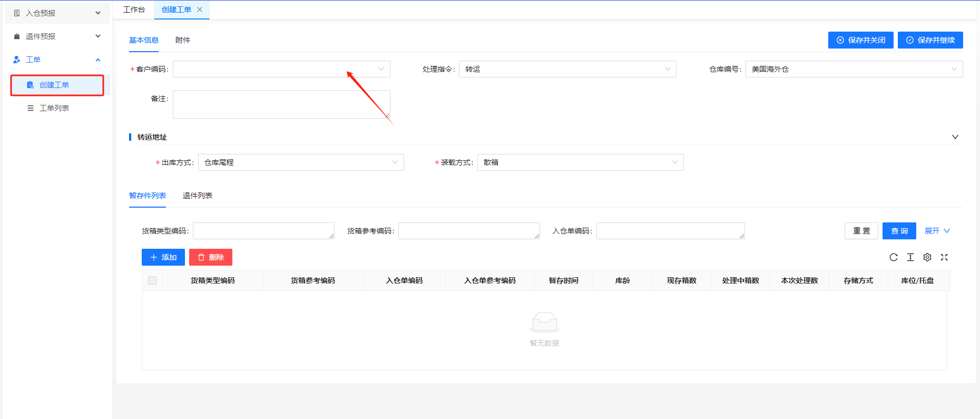Screen dimensions: 980x419
Task: Click the table refresh icon
Action: click(x=894, y=257)
